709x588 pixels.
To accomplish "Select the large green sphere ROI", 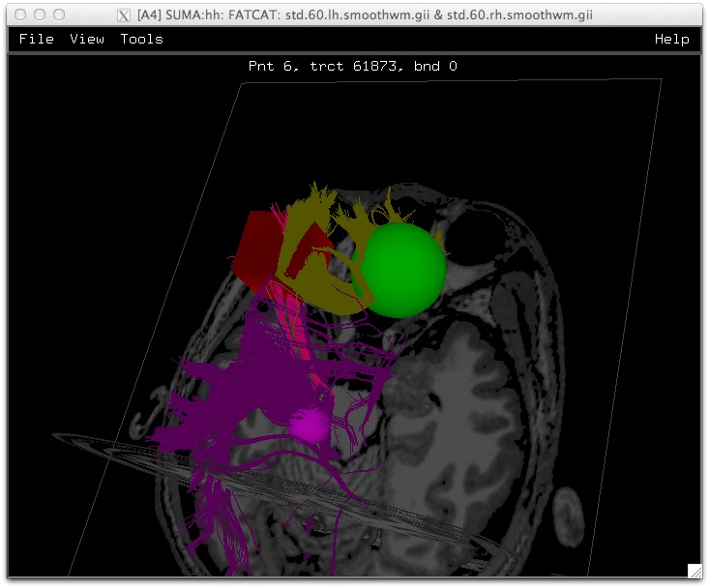I will tap(404, 271).
